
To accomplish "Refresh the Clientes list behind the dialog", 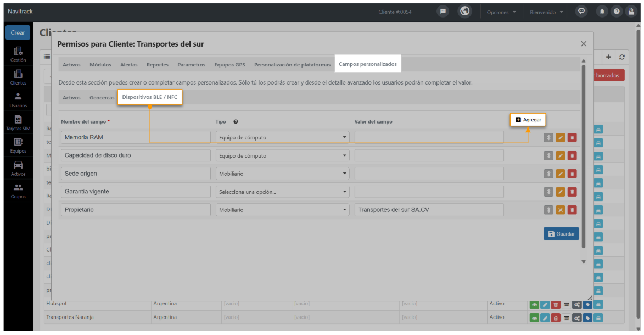I will pos(622,57).
